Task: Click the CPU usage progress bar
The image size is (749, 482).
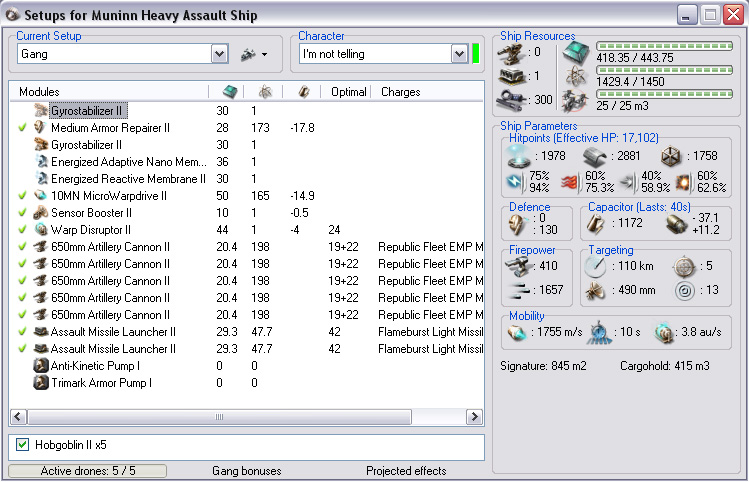Action: point(664,46)
